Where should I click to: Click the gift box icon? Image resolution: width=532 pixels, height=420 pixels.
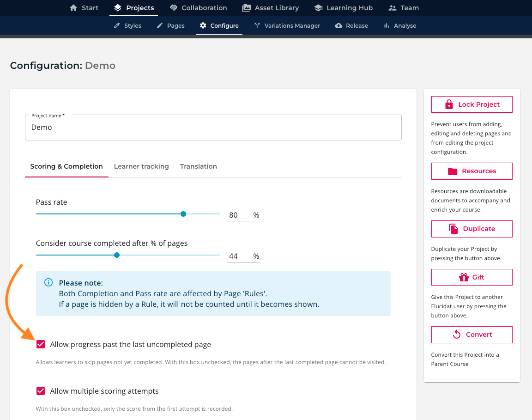(464, 277)
